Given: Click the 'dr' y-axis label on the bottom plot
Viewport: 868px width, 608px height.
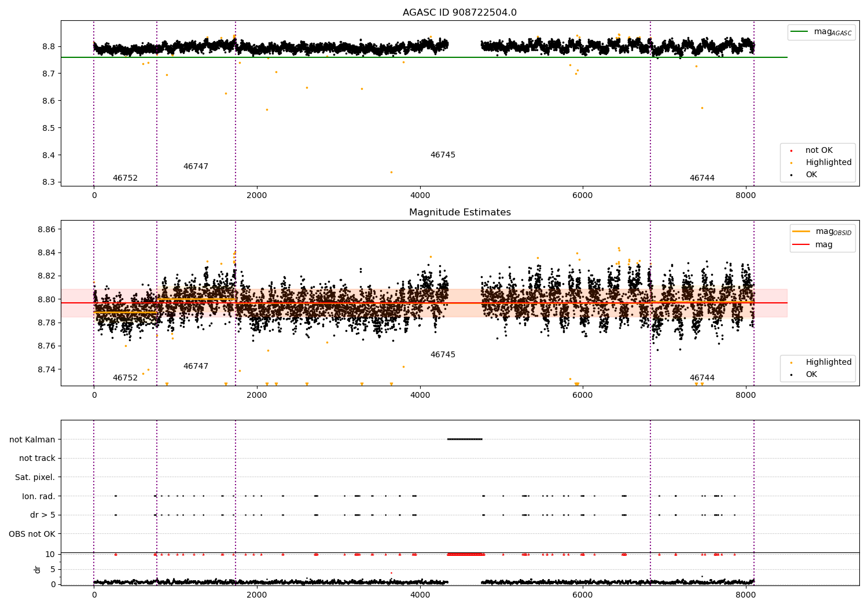Looking at the screenshot, I should [x=38, y=569].
